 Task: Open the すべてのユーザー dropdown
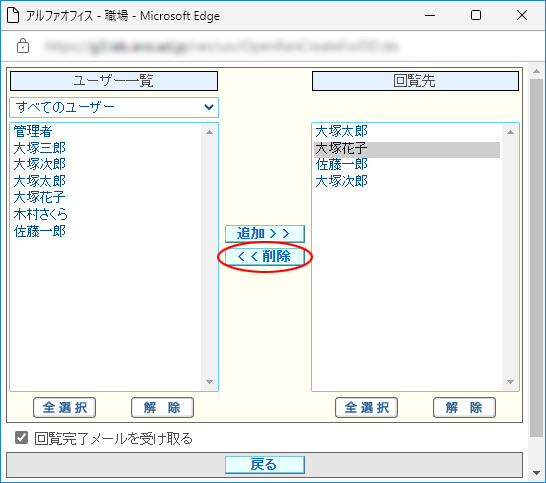tap(114, 107)
